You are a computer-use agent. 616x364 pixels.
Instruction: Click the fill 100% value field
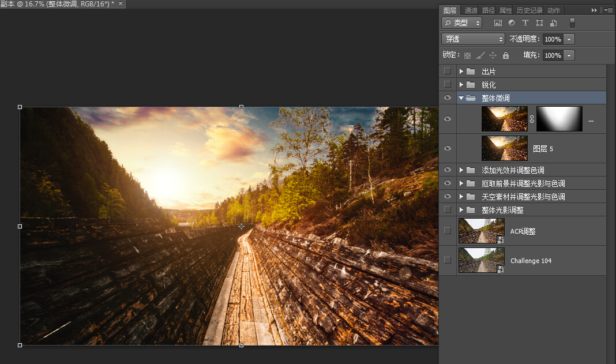553,55
